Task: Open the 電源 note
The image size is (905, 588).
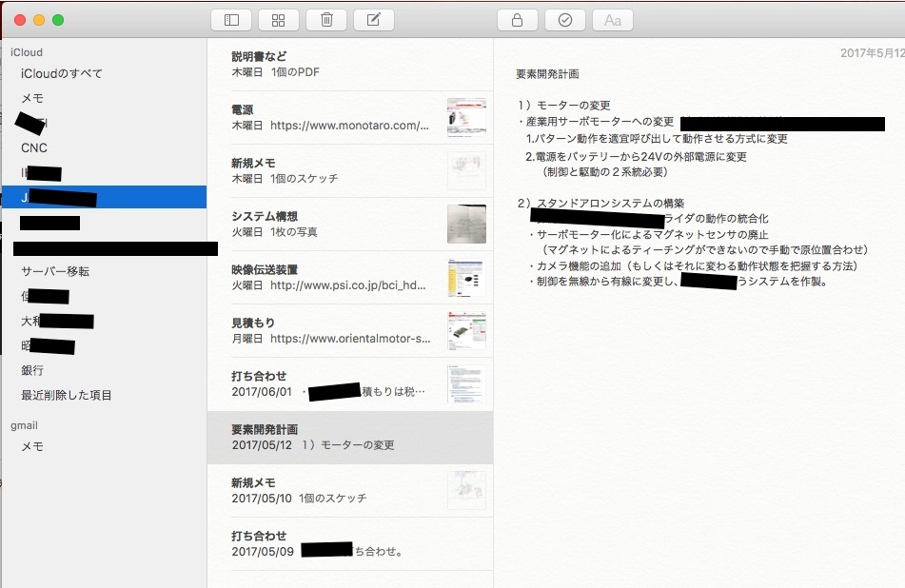Action: [350, 117]
